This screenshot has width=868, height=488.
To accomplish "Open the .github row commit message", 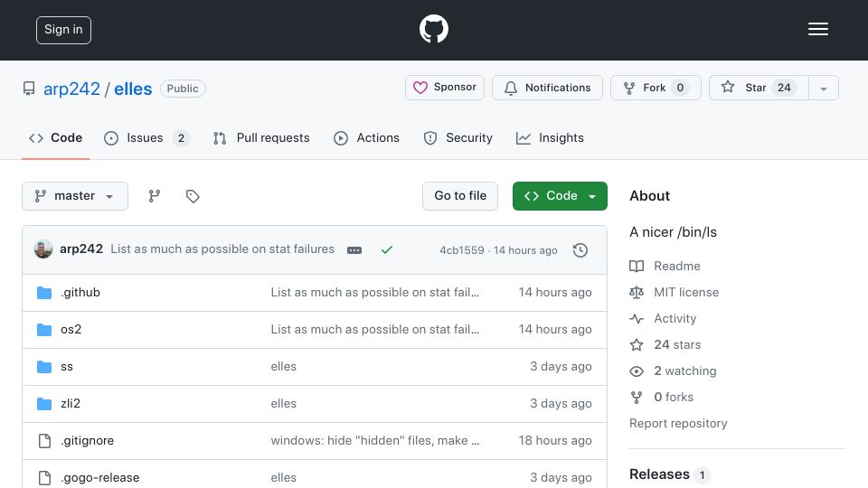I will 374,292.
